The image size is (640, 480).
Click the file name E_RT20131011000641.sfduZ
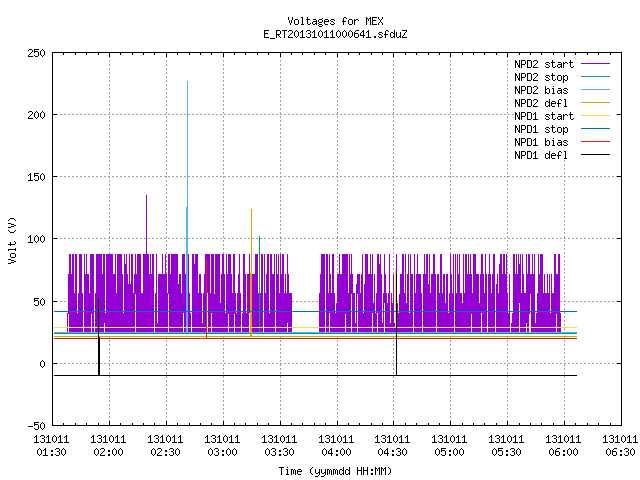[x=335, y=34]
